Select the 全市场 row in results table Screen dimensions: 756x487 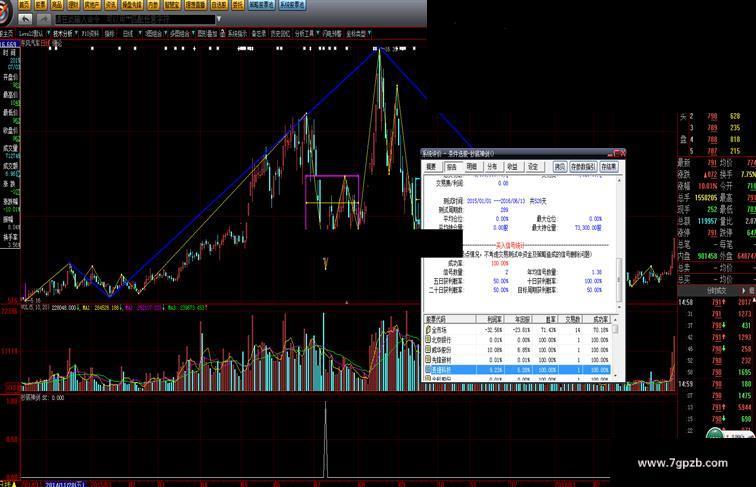click(x=517, y=330)
